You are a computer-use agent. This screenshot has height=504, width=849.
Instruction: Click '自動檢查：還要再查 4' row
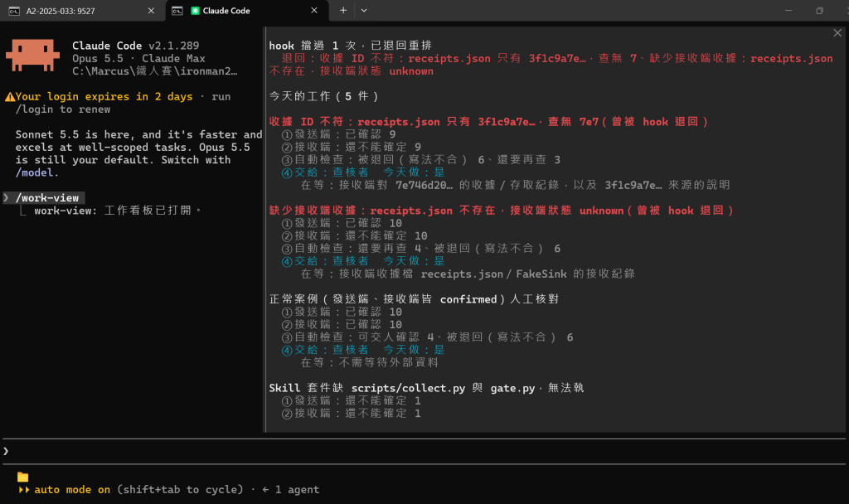click(421, 249)
